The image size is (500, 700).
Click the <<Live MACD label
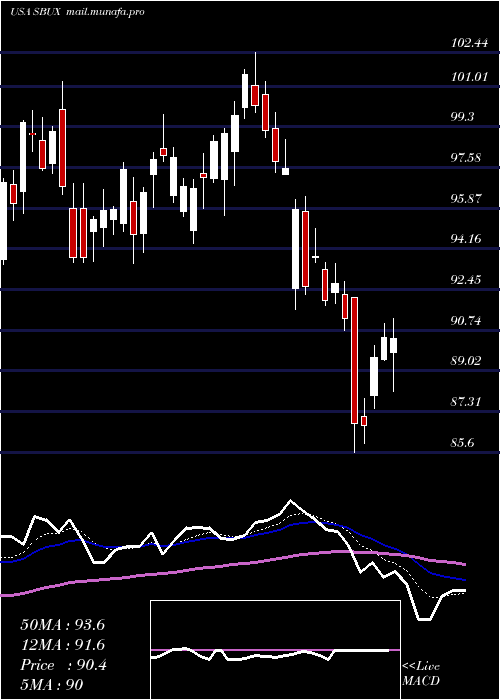point(421,674)
